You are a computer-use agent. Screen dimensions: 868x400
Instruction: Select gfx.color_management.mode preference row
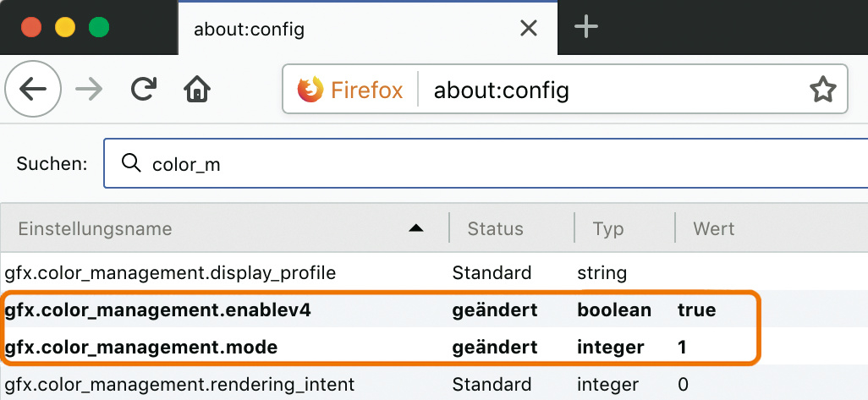click(141, 347)
